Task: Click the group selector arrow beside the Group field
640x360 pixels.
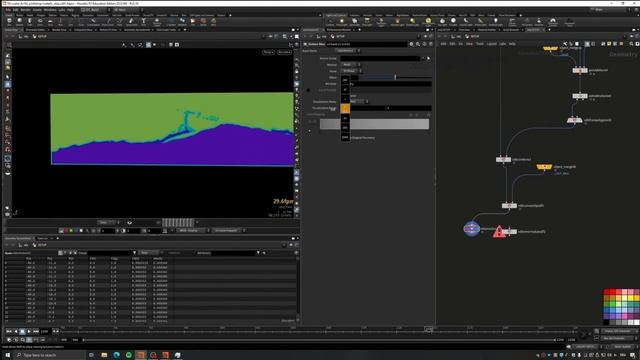Action: (428, 58)
